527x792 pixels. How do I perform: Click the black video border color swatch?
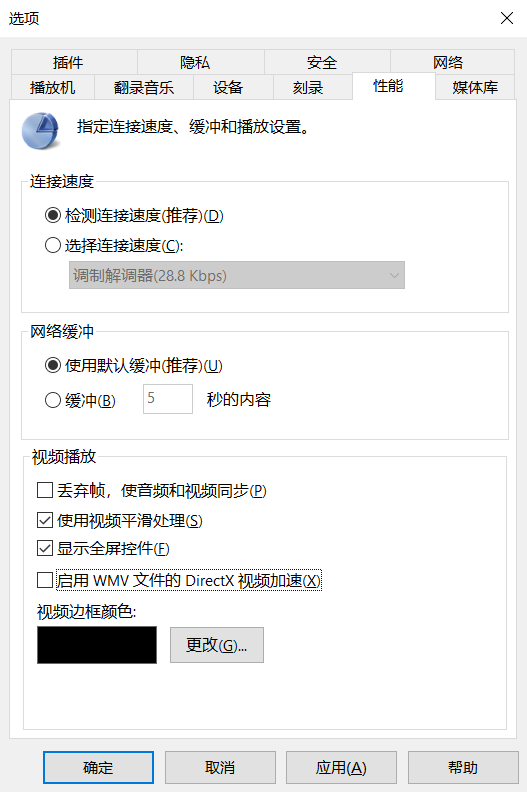[97, 645]
